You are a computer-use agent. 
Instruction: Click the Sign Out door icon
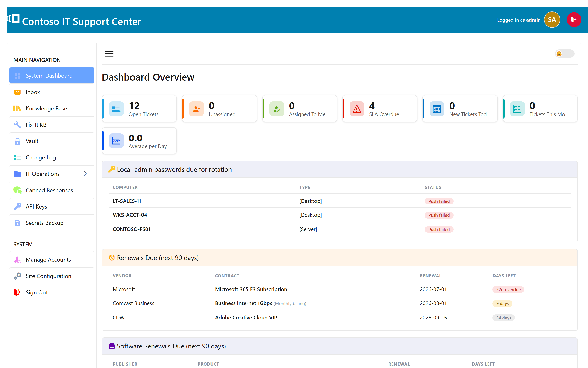[x=18, y=292]
